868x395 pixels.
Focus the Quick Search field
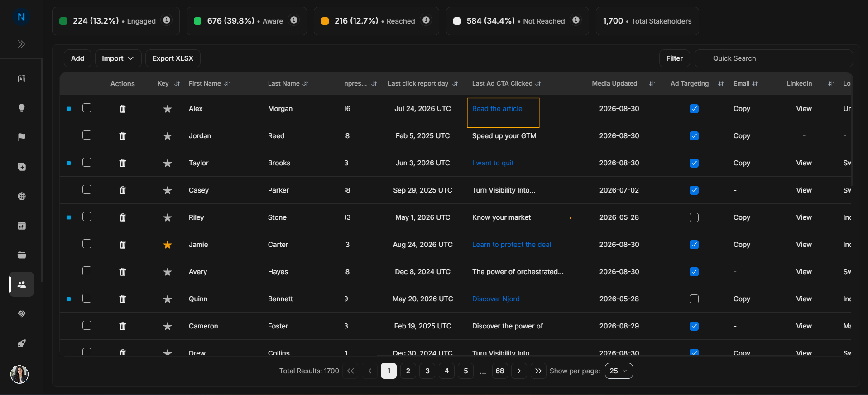click(773, 58)
